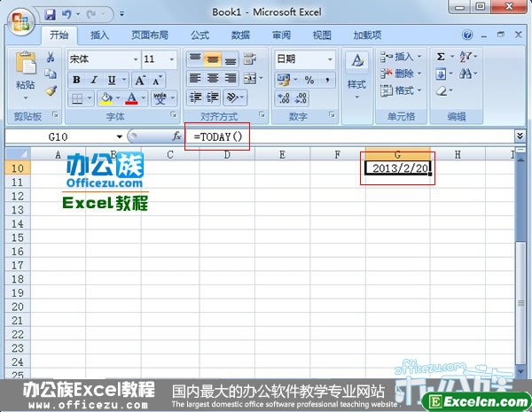Merge and center cells

click(250, 79)
